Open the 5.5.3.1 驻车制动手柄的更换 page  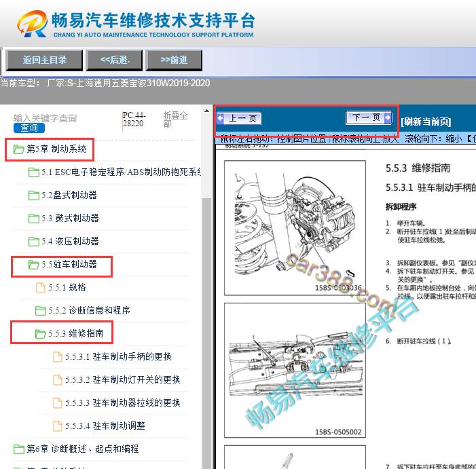click(x=118, y=356)
